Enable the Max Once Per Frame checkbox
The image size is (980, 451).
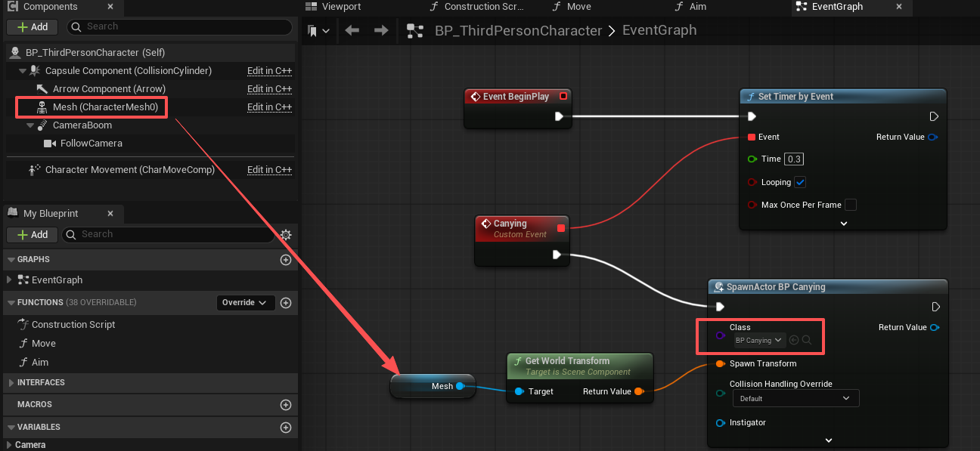click(851, 205)
